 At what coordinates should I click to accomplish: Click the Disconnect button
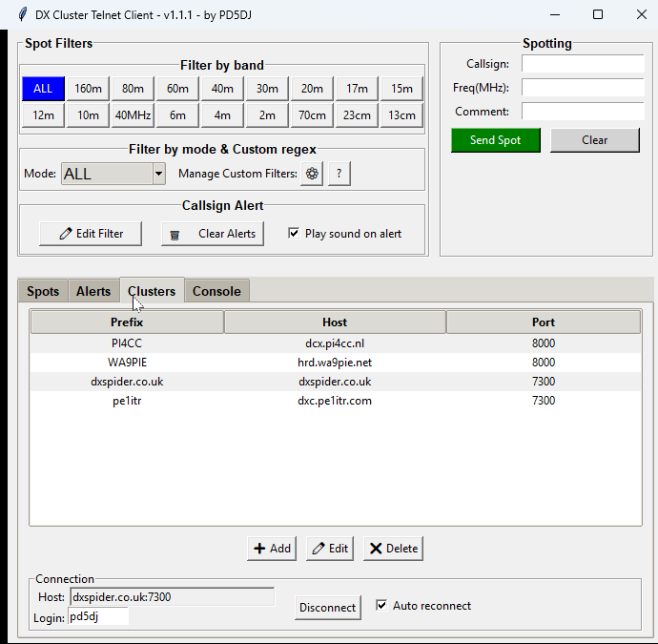pos(327,608)
